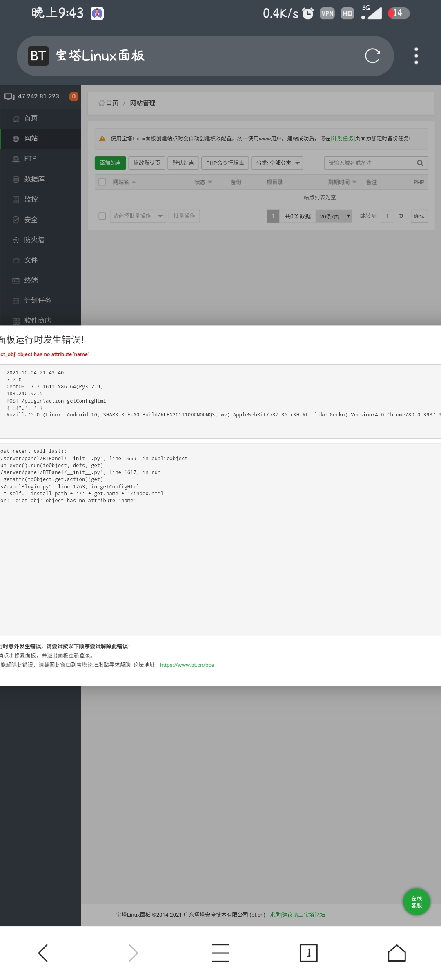Viewport: 441px width, 980px height.
Task: Open the browser three-dot menu
Action: pos(416,56)
